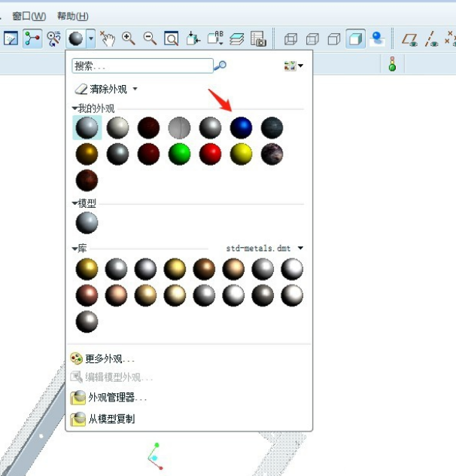Select the model appearance sphere under 模型

(x=87, y=223)
